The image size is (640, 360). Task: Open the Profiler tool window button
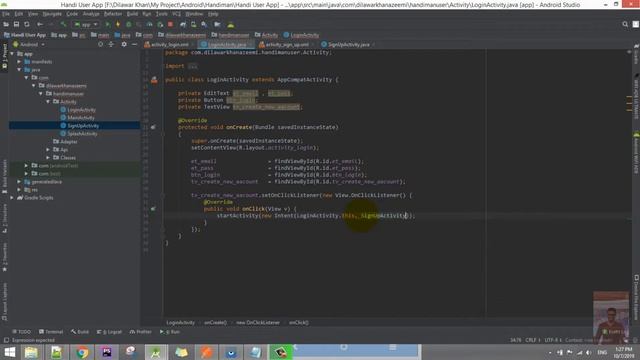point(140,332)
